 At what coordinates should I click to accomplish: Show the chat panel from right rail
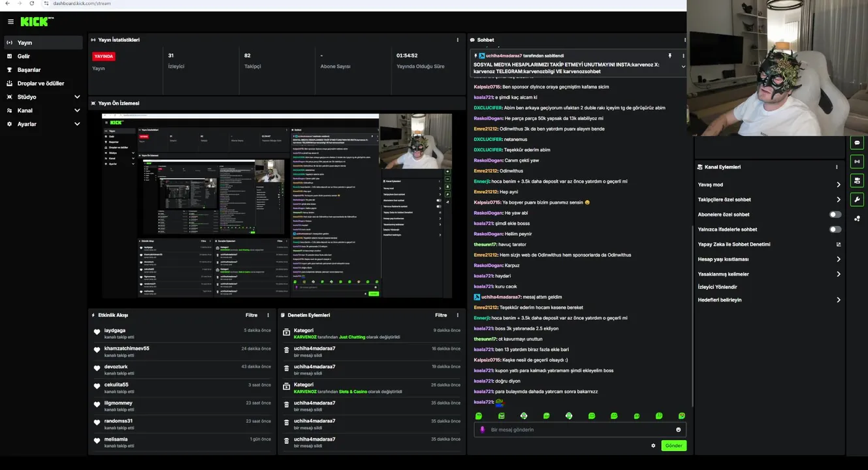point(857,142)
